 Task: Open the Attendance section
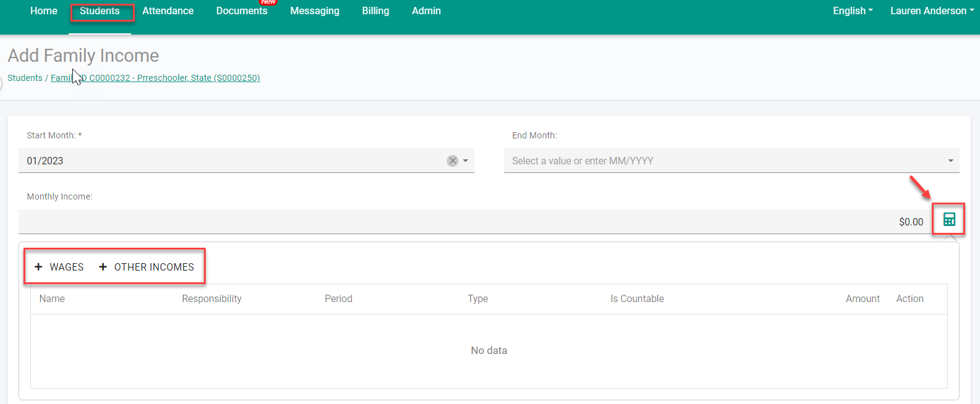point(168,11)
